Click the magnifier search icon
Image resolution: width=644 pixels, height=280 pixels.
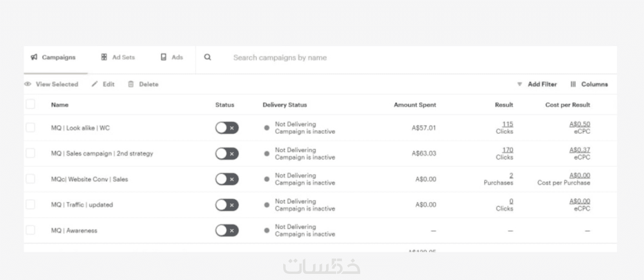point(208,57)
